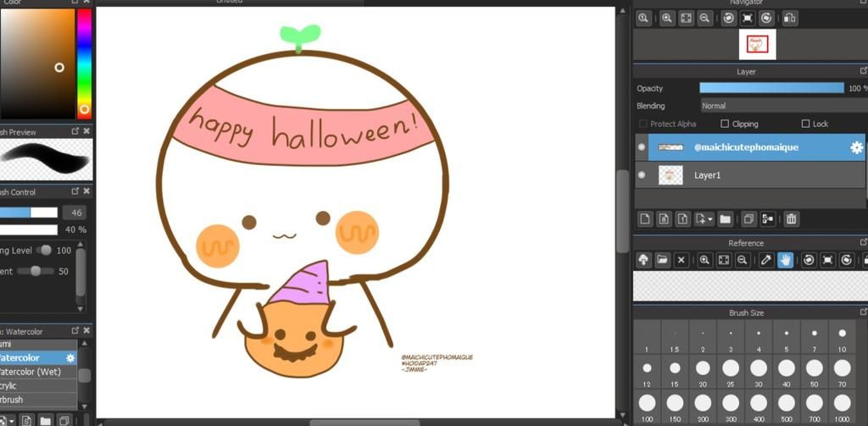Click Navigator zoom reset magnifier icon
868x426 pixels.
click(x=643, y=19)
